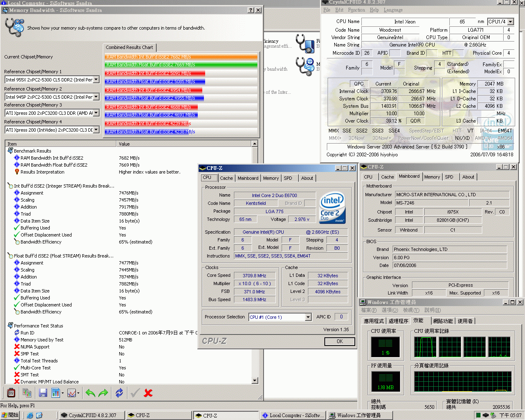Open Reference Chipset/Memory 1 dropdown

(x=96, y=79)
